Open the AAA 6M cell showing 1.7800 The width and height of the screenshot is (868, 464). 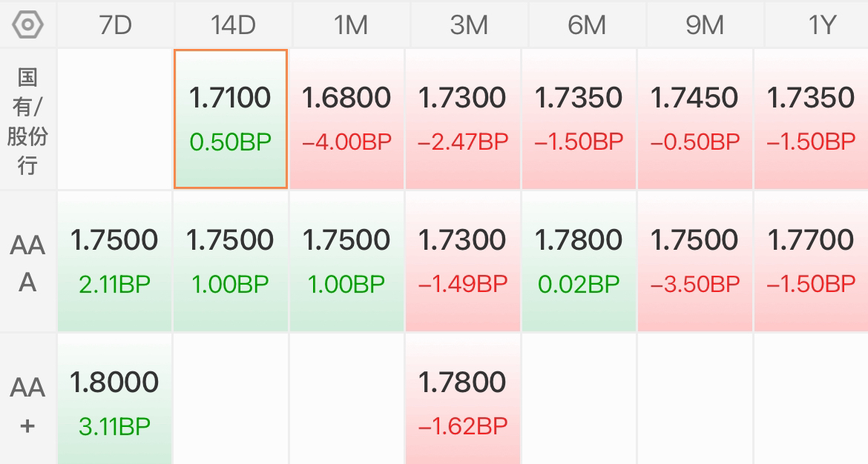(x=579, y=261)
